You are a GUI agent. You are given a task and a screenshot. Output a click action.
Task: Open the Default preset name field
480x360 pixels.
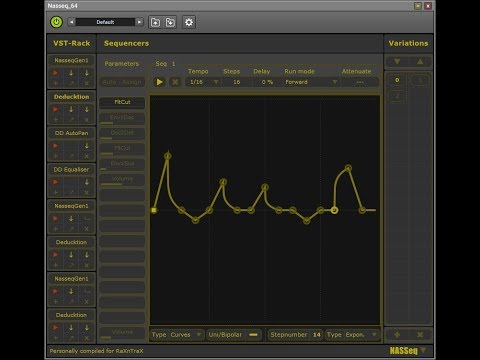pos(105,22)
